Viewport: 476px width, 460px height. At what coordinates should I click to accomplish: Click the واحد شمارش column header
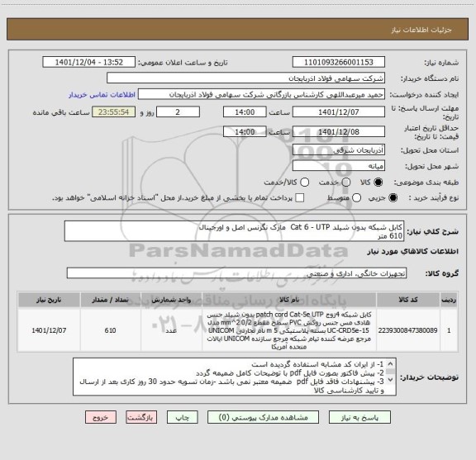pos(172,300)
